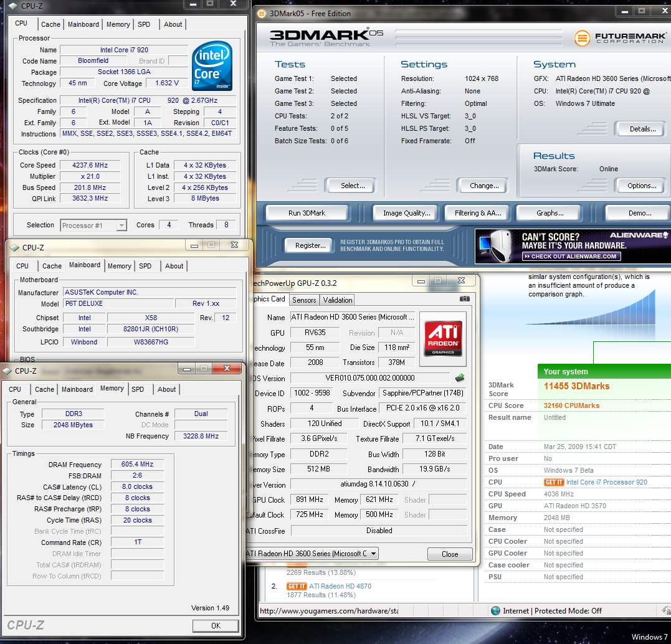Open the Sensors tab in GPU-Z
This screenshot has height=644, width=671.
(x=304, y=300)
